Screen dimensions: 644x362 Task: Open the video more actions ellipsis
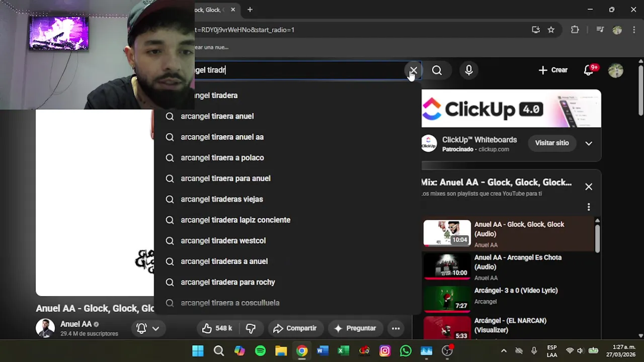[396, 328]
